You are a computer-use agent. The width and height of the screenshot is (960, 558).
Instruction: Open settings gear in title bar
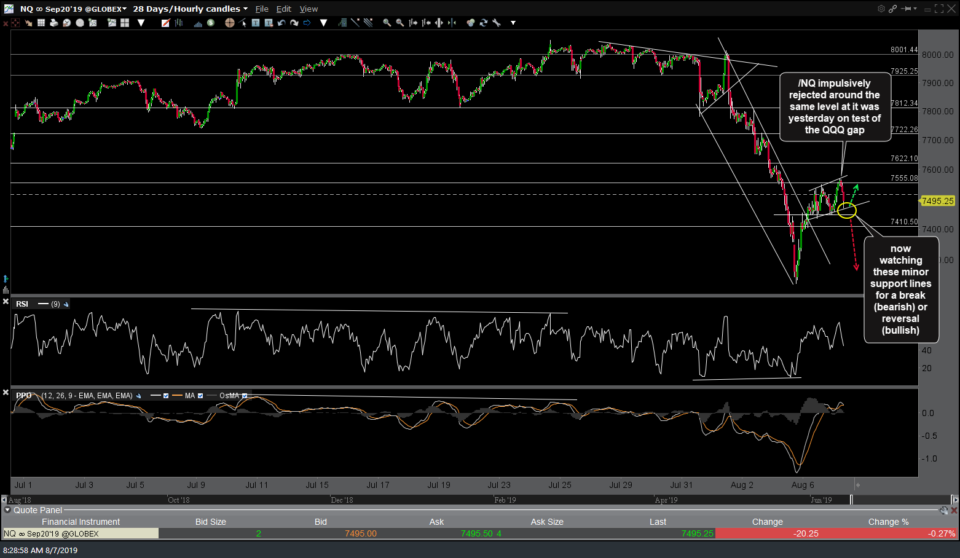coord(882,9)
